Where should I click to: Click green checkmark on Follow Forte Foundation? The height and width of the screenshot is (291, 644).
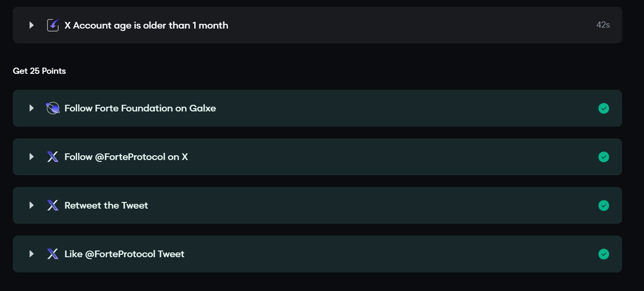[604, 108]
